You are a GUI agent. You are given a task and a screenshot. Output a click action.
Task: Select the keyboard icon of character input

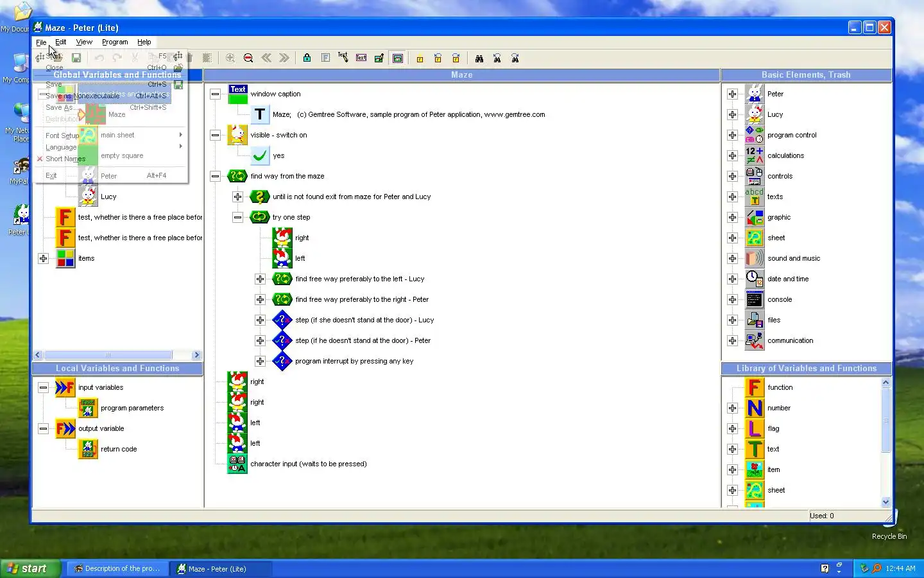click(x=238, y=464)
